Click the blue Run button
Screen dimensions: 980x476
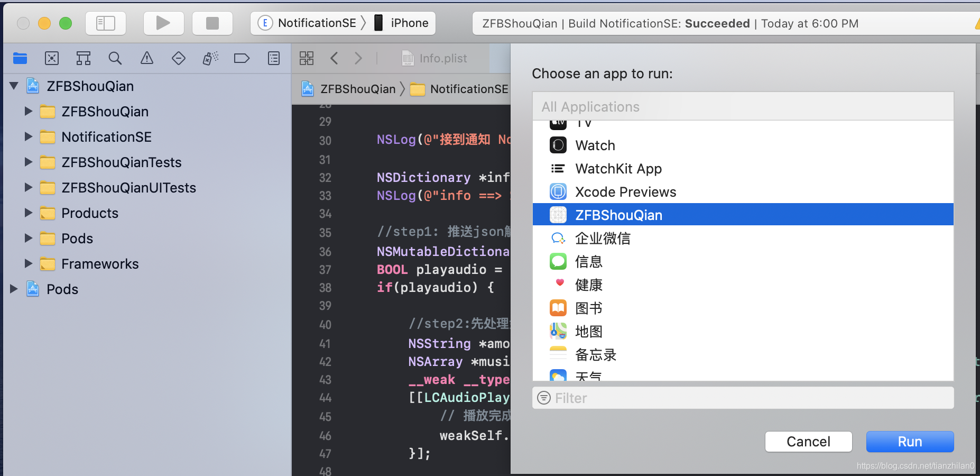pos(910,442)
